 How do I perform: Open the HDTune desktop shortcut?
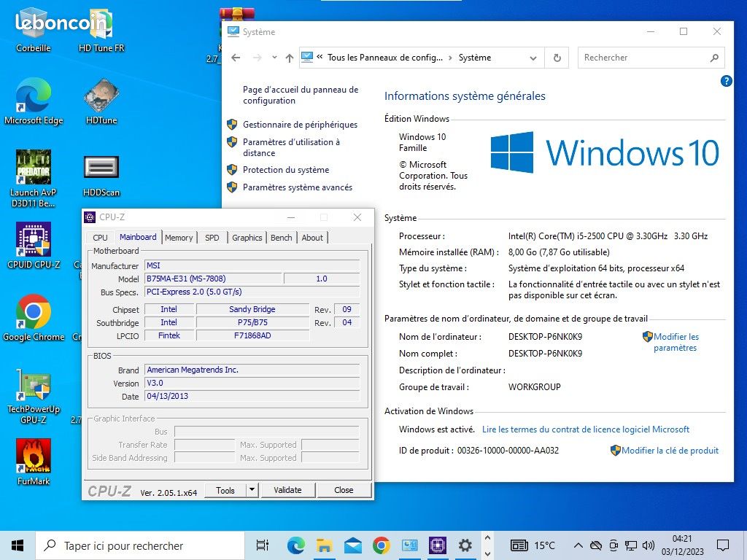click(x=101, y=101)
